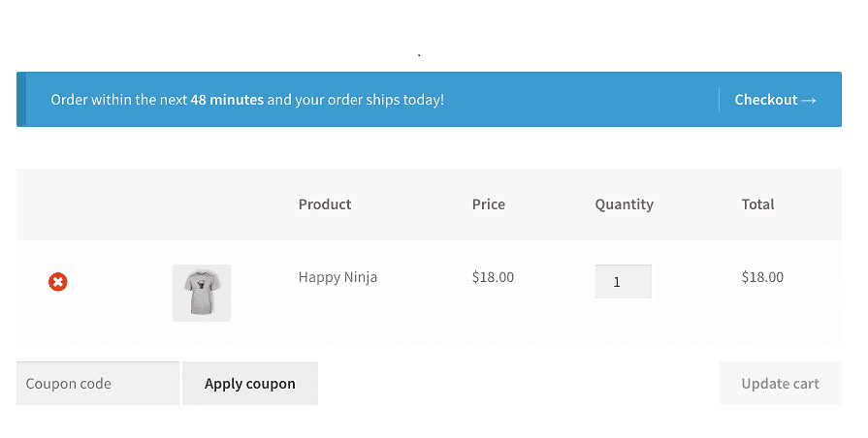
Task: Click the arrow icon beside Checkout
Action: point(809,100)
